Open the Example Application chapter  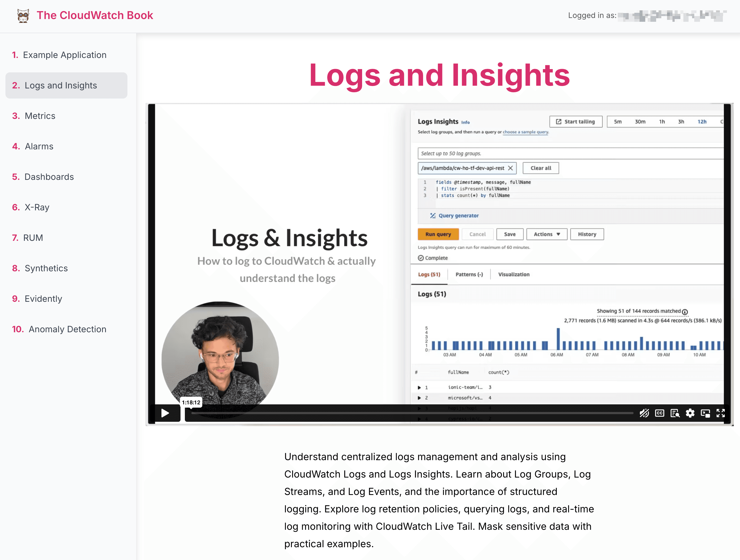click(x=66, y=55)
